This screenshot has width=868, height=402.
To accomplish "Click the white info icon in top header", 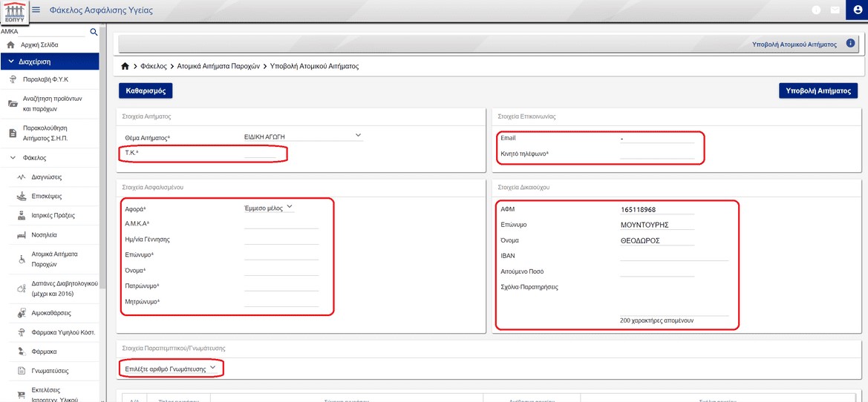I will point(817,10).
